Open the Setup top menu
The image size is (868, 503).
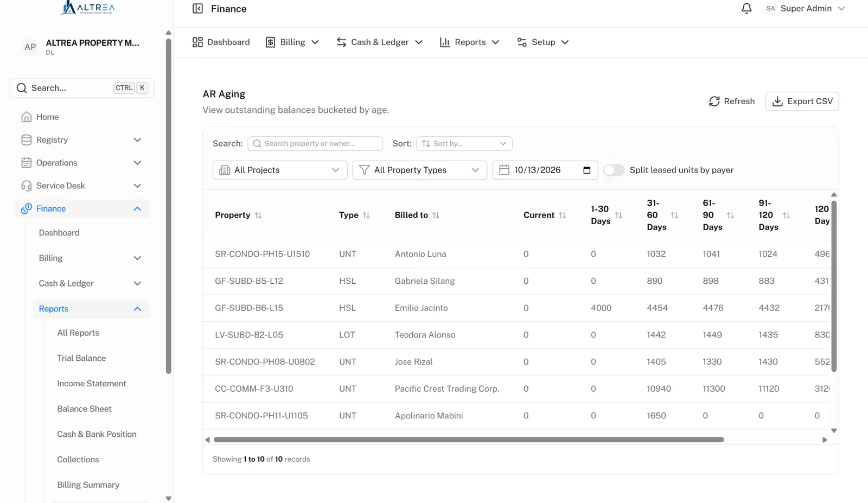542,42
